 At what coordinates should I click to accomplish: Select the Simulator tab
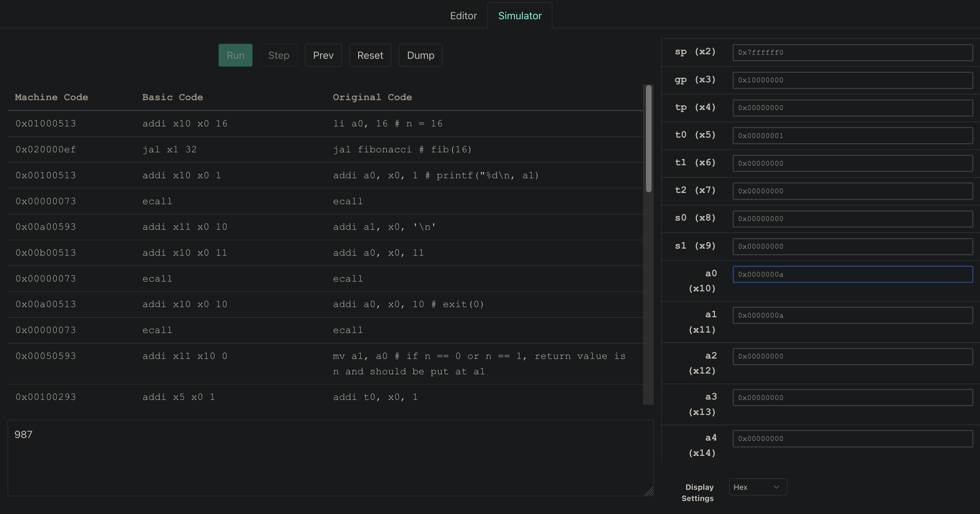coord(520,16)
